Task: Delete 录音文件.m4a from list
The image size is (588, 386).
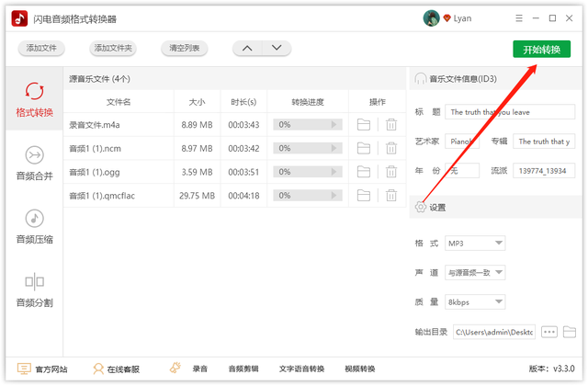Action: coord(391,125)
